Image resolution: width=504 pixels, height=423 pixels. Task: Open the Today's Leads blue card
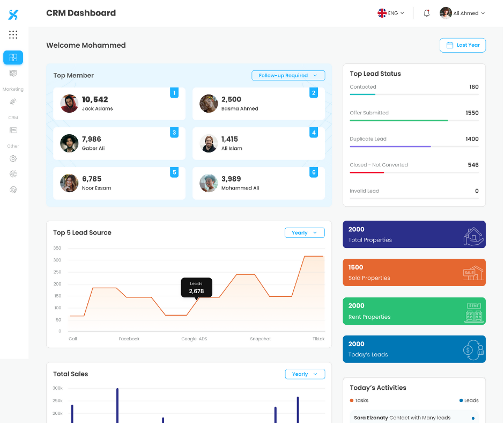[414, 349]
